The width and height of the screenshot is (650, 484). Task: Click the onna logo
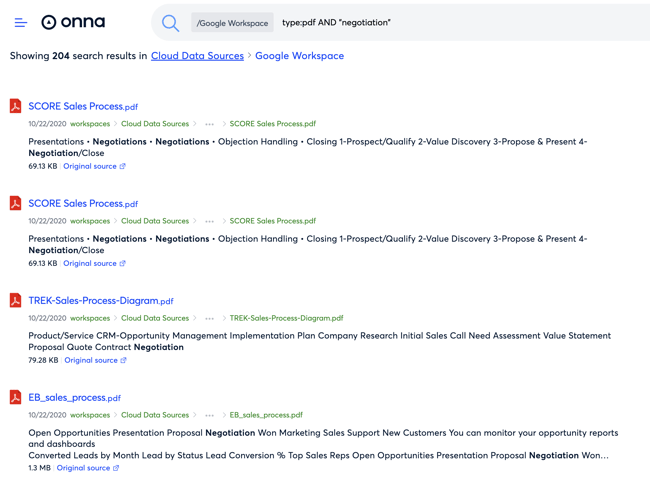(x=73, y=22)
